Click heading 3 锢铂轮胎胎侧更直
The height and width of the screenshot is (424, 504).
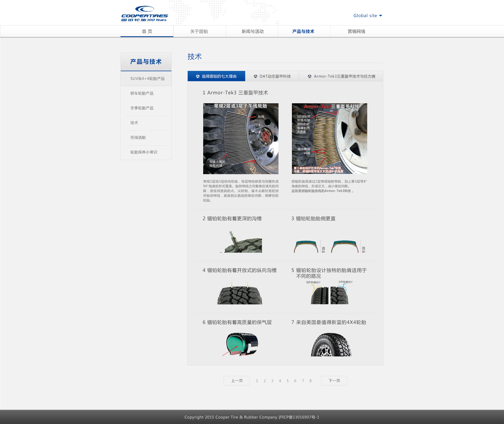(x=313, y=219)
